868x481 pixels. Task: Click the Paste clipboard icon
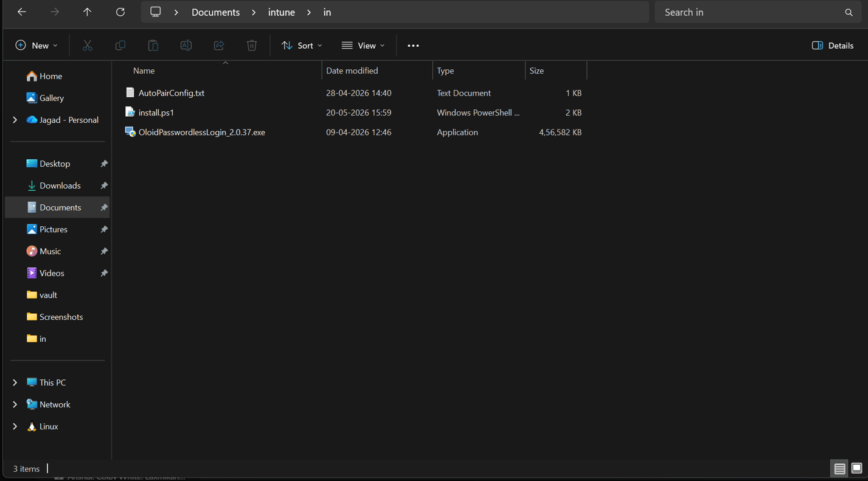point(153,46)
